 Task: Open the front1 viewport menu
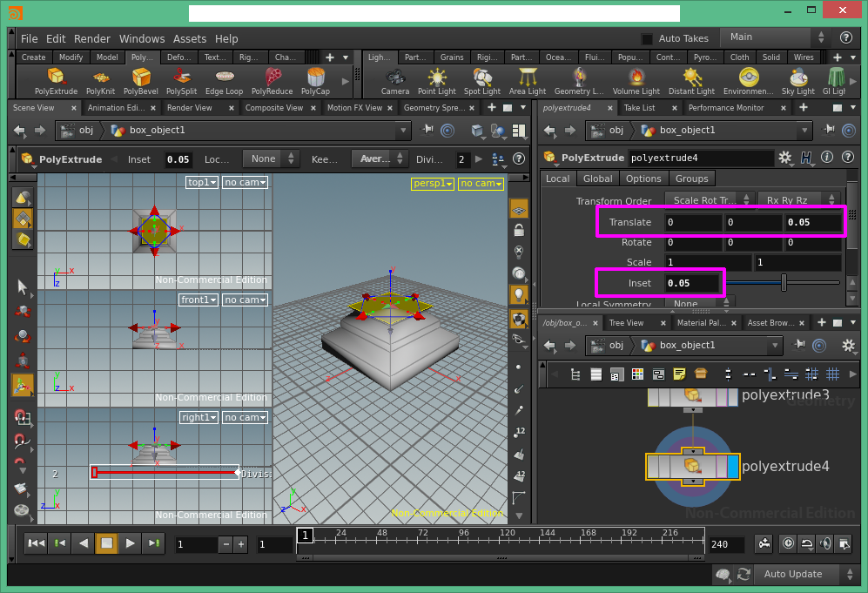pos(198,300)
